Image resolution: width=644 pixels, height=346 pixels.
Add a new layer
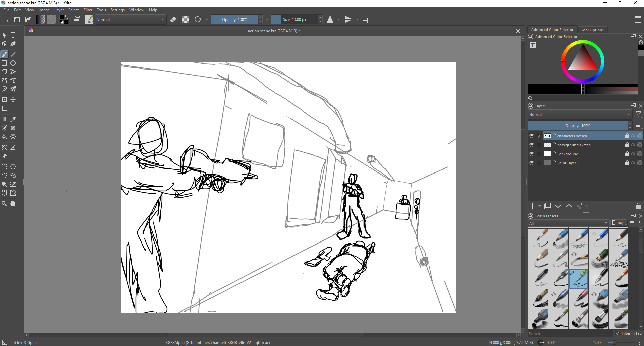point(533,206)
